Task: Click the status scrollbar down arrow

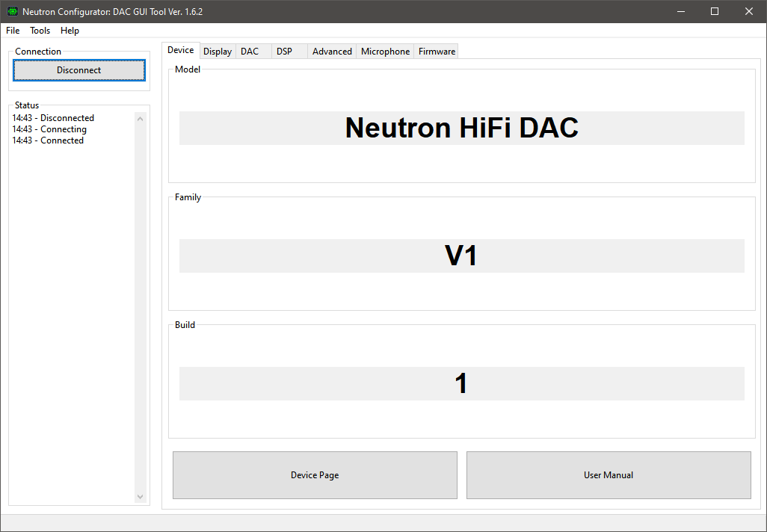Action: 140,496
